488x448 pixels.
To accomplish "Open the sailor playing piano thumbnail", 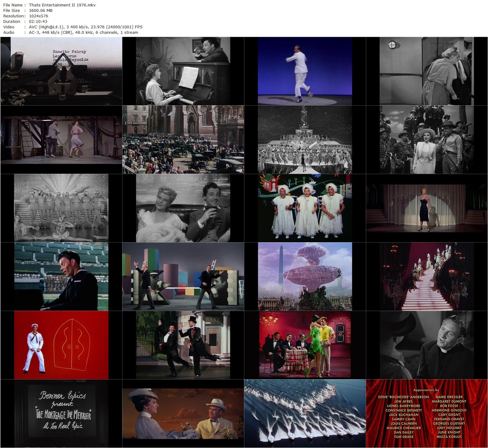I will click(x=61, y=277).
